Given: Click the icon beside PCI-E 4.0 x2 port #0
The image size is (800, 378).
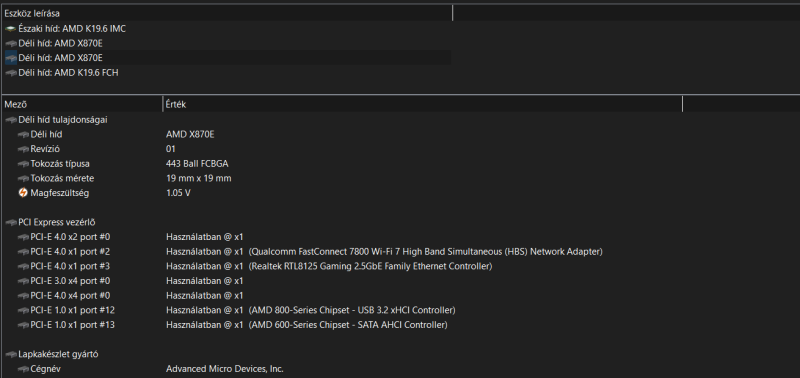Looking at the screenshot, I should [23, 237].
